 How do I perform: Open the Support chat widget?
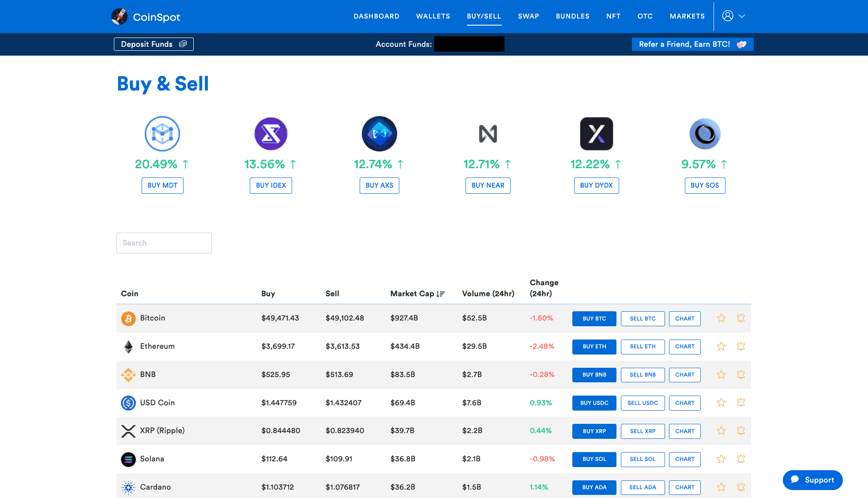(x=812, y=480)
